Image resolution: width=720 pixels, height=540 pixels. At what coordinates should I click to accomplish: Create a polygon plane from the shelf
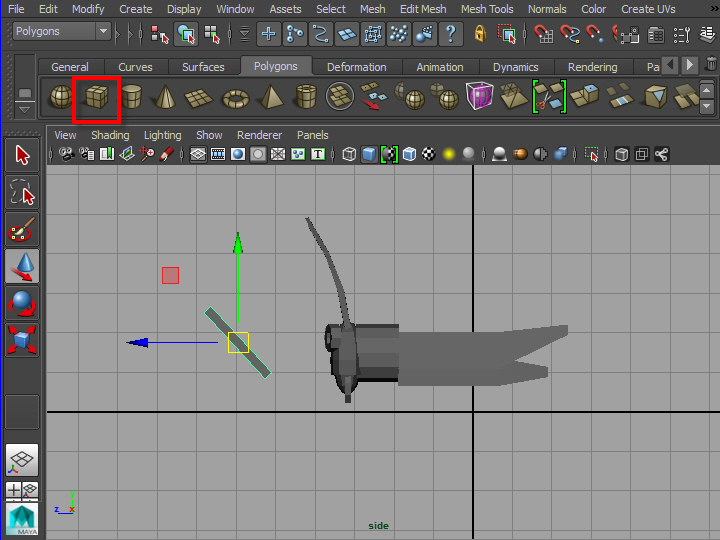198,98
